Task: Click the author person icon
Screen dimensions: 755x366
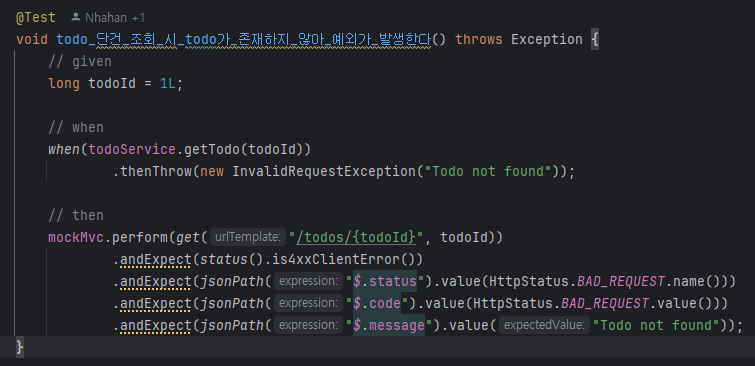Action: tap(76, 17)
